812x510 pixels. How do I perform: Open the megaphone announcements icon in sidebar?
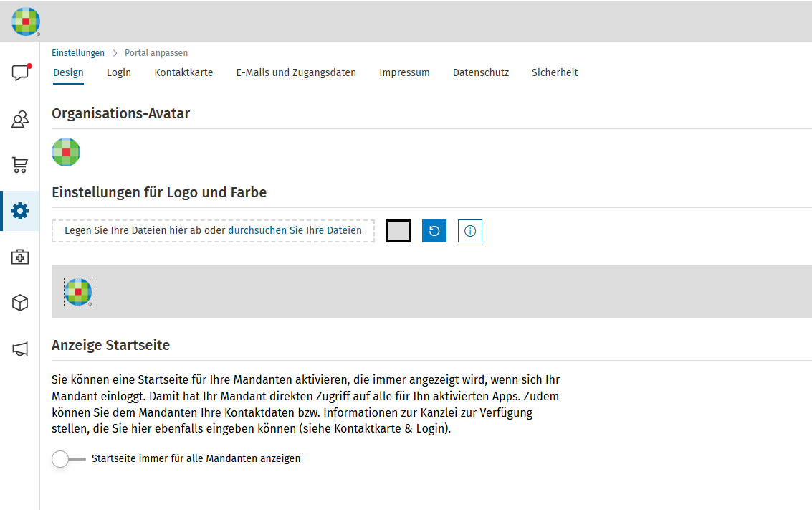tap(20, 349)
